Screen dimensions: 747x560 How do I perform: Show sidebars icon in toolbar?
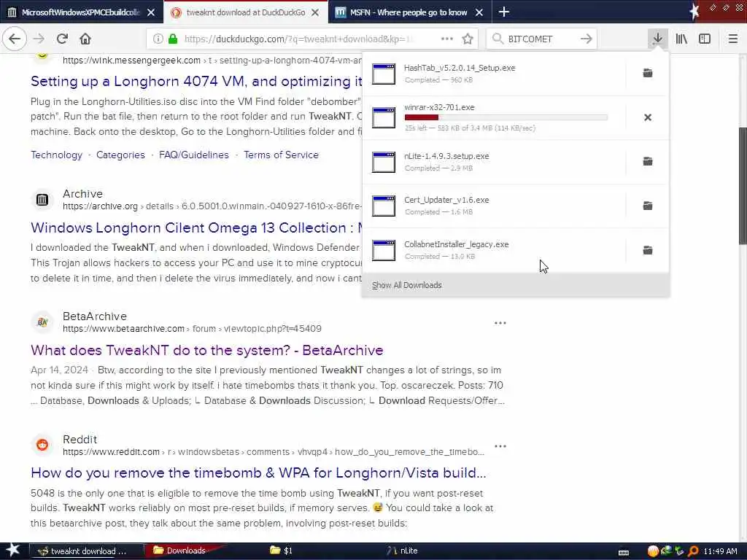(705, 39)
